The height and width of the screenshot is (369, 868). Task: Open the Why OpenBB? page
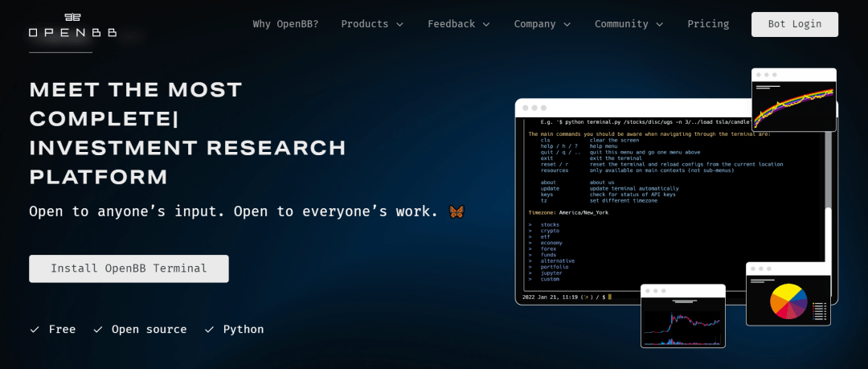tap(285, 24)
